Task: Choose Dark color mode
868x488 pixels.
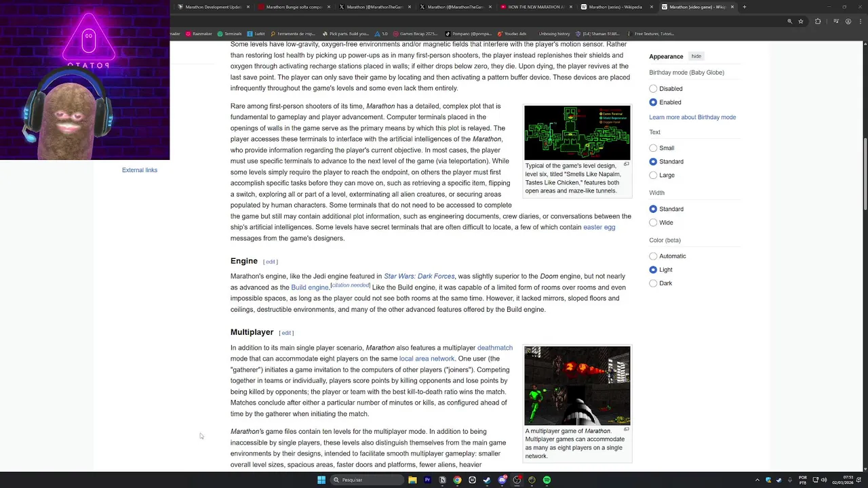Action: tap(653, 283)
